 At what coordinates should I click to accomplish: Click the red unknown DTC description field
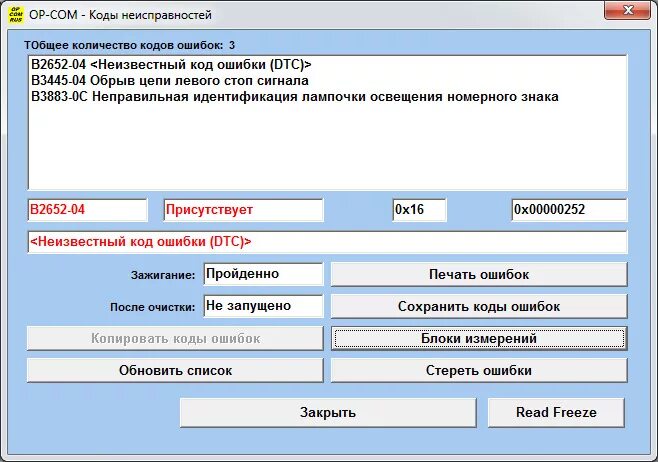click(x=327, y=242)
